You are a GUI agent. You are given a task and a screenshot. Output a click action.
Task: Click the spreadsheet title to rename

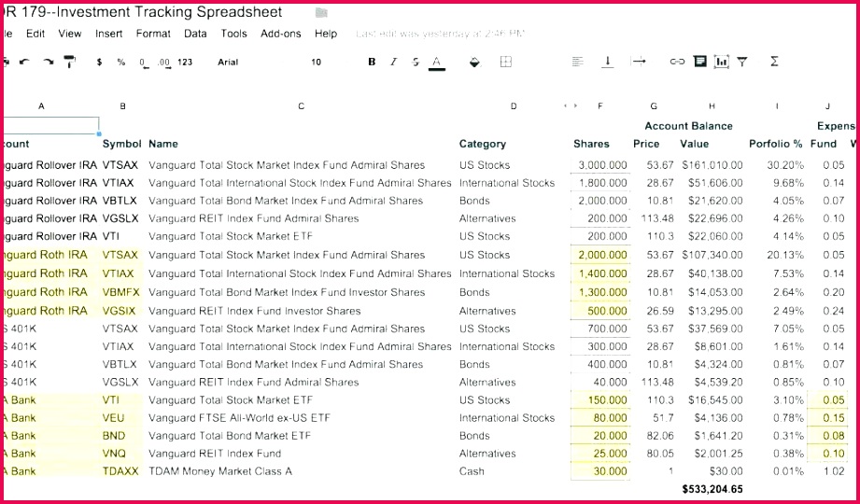(x=143, y=12)
